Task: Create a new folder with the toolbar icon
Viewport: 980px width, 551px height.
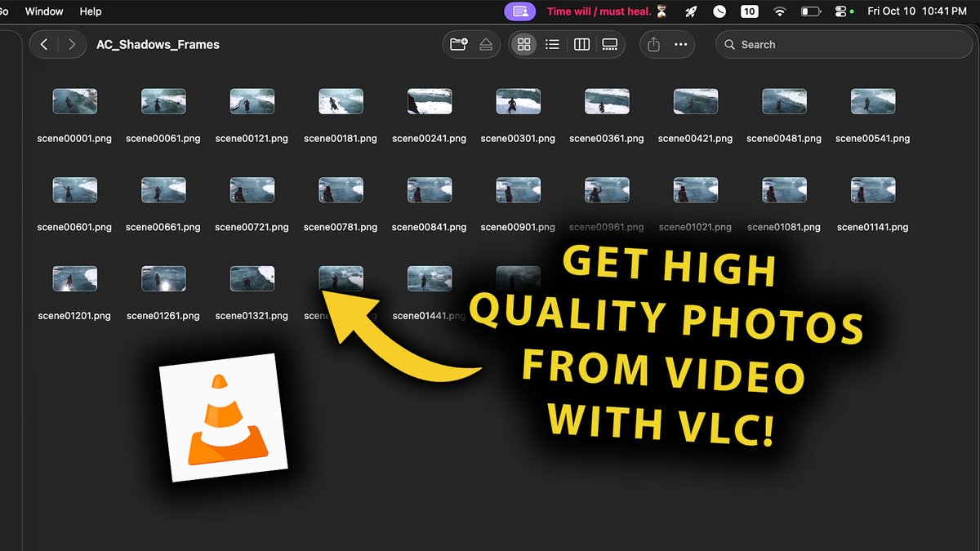Action: click(459, 45)
